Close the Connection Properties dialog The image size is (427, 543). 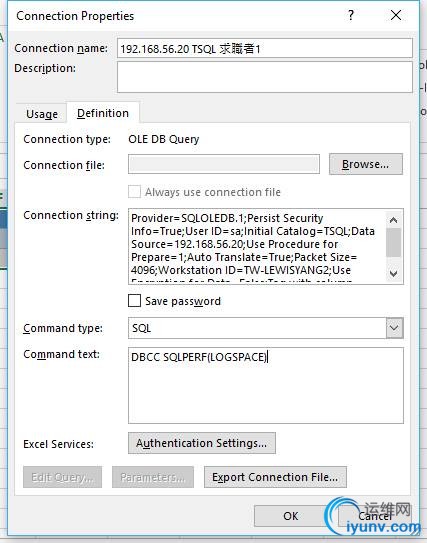click(x=396, y=15)
